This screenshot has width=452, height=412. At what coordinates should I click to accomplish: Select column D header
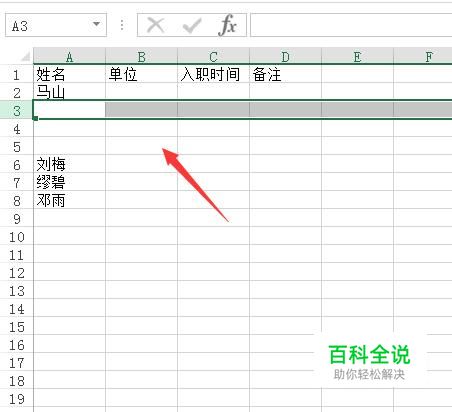285,57
